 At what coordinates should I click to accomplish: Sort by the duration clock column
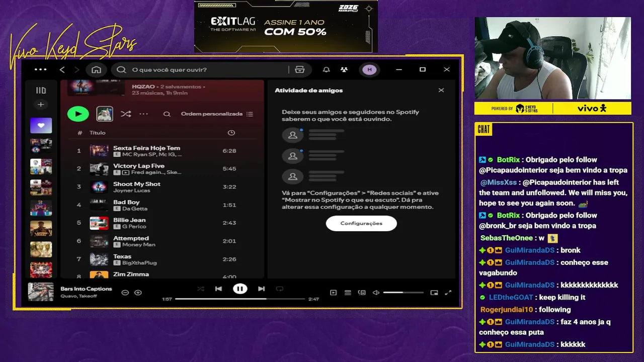coord(231,133)
